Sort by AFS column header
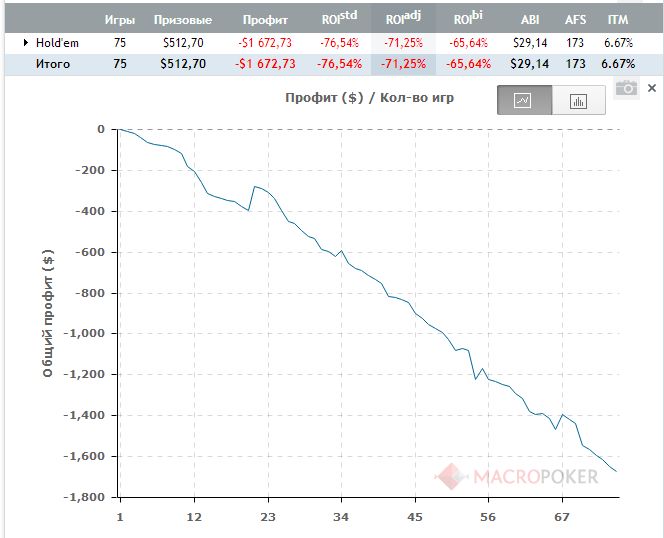The width and height of the screenshot is (664, 538). click(x=575, y=20)
